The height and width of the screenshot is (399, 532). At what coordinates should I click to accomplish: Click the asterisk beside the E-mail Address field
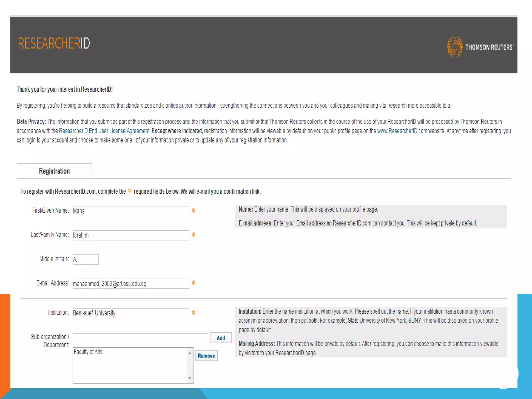coord(193,283)
